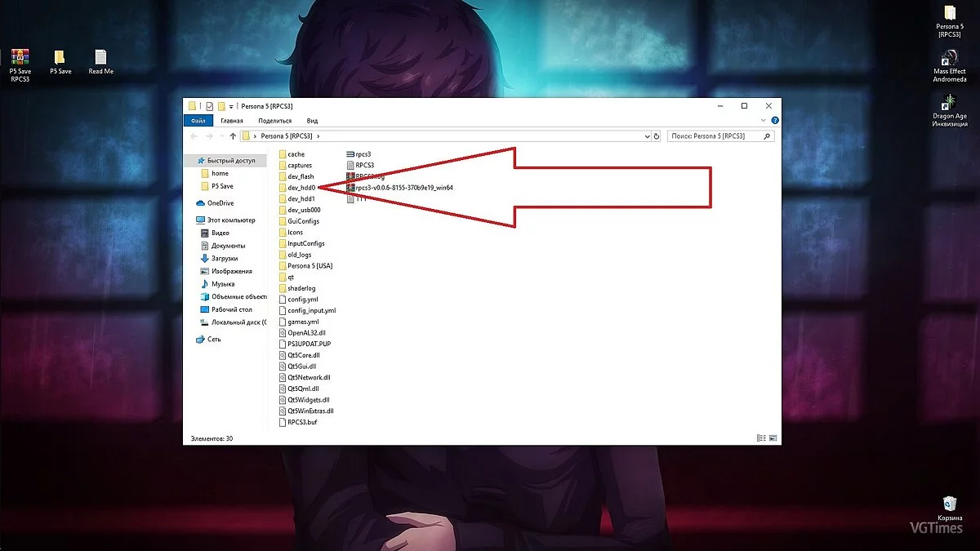Select the Qt5Gui.dll file
The width and height of the screenshot is (980, 551).
(297, 367)
